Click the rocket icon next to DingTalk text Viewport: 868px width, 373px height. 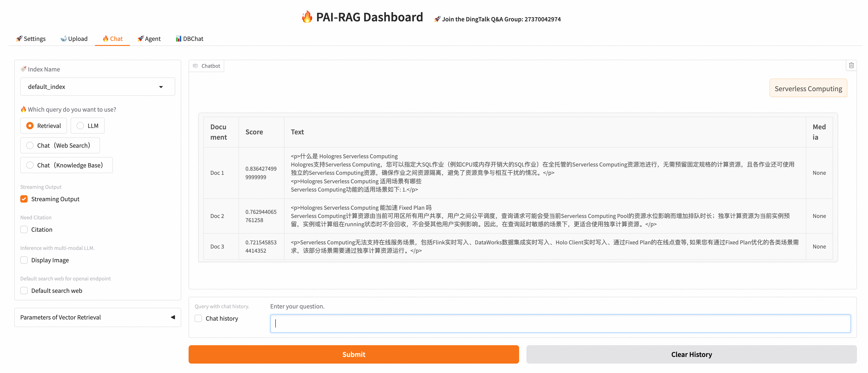[437, 19]
